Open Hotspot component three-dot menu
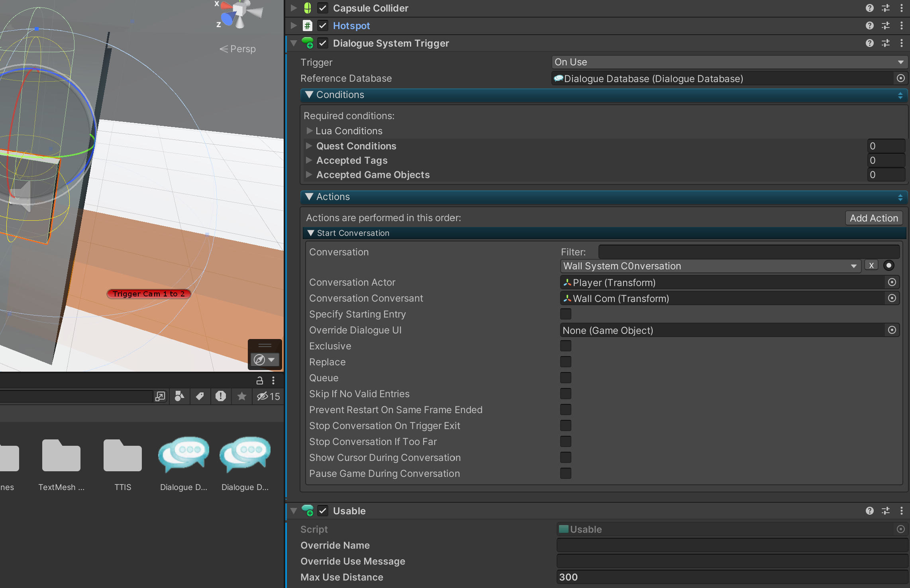This screenshot has height=588, width=910. point(901,25)
